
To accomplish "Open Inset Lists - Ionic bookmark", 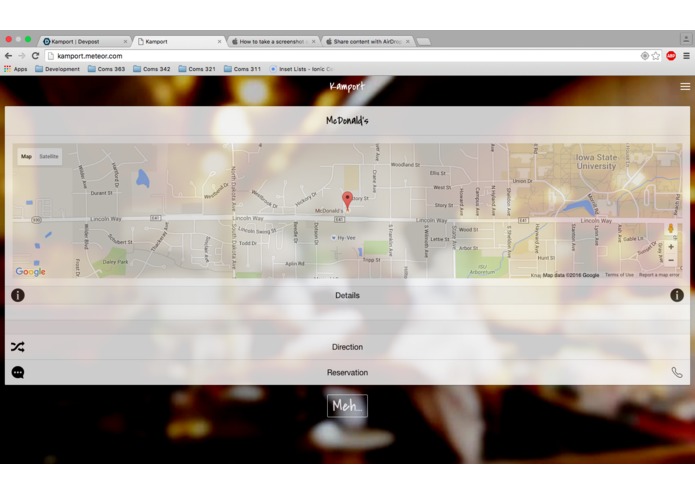I will pyautogui.click(x=301, y=69).
